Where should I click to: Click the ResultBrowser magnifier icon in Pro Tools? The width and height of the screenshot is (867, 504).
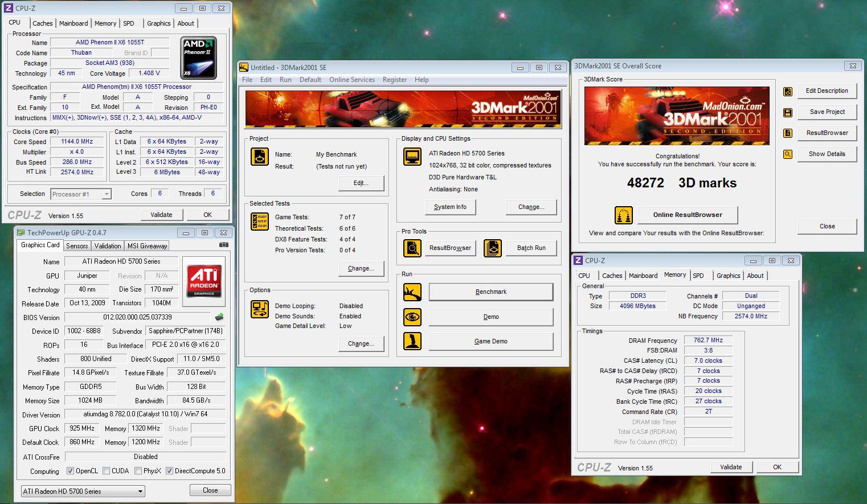(412, 248)
